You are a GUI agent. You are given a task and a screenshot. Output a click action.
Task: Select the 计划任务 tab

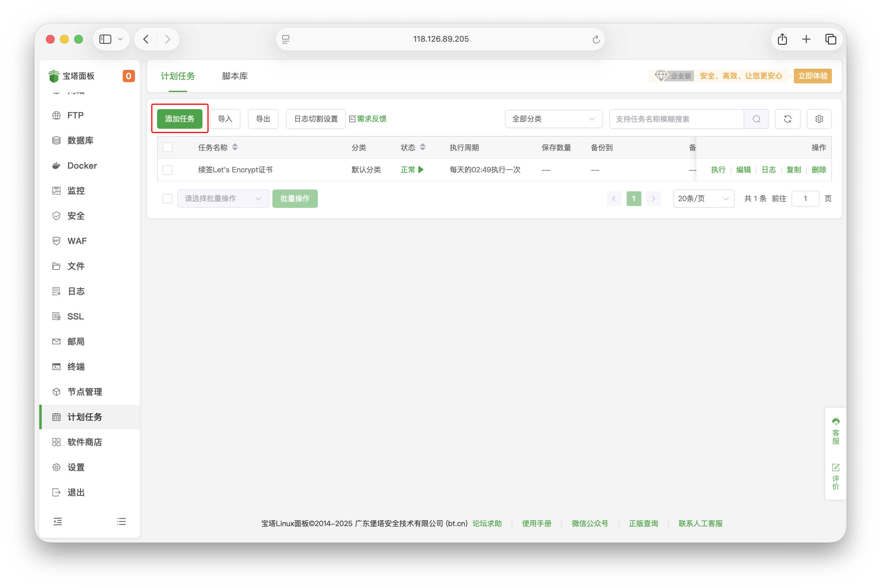click(178, 76)
